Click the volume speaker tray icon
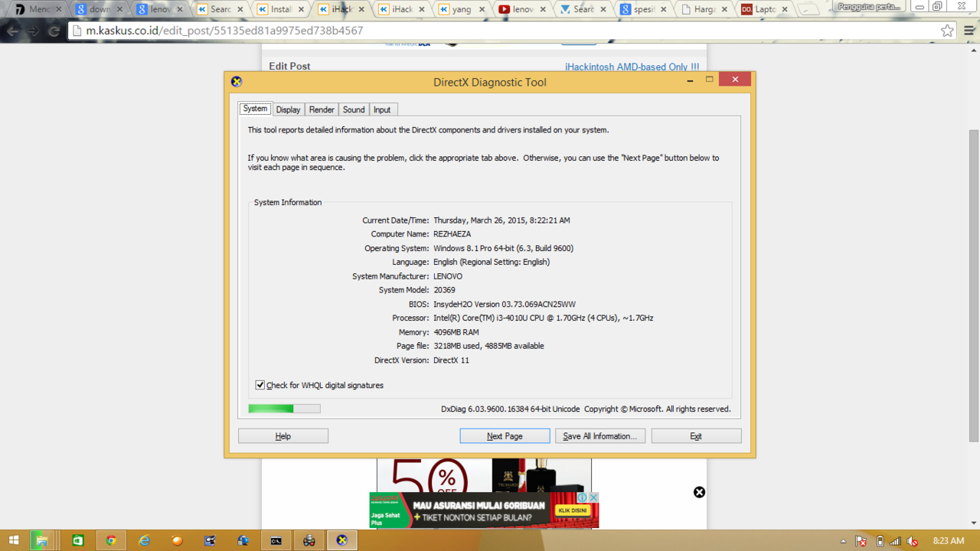Screen dimensions: 980x551 [913, 541]
